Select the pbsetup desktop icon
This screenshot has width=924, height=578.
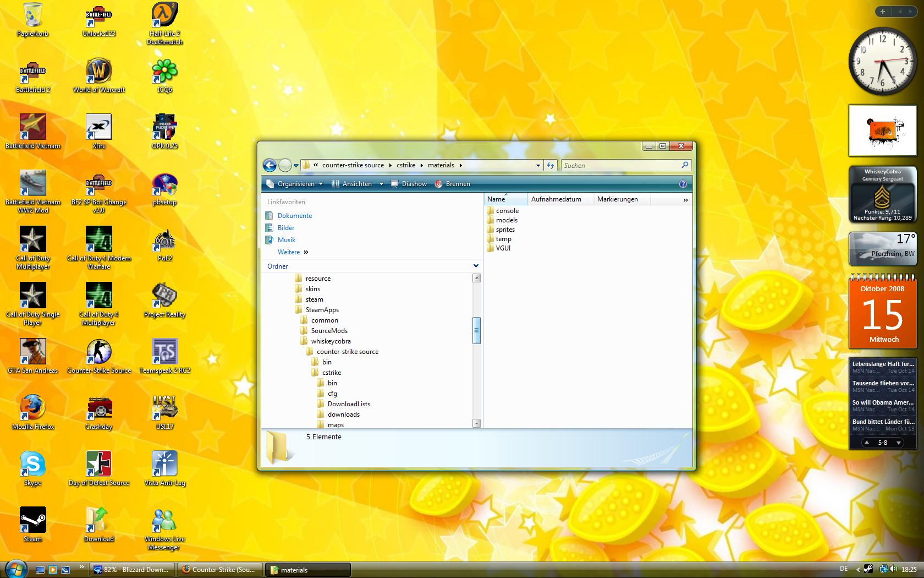coord(164,188)
